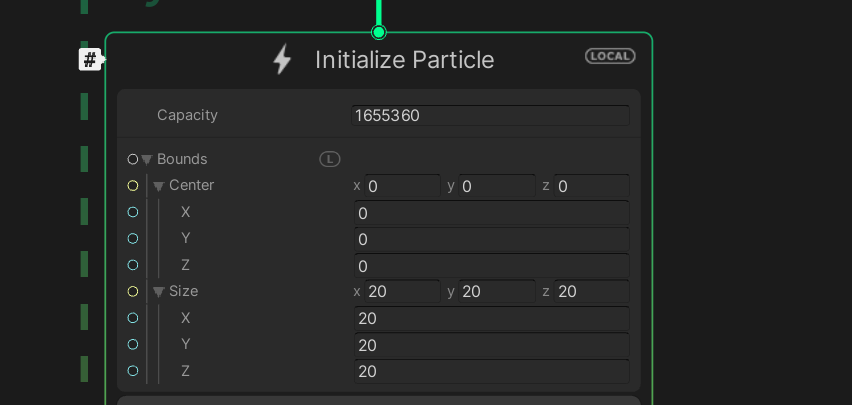Viewport: 852px width, 405px height.
Task: Click the Center Y row value field
Action: [x=490, y=239]
